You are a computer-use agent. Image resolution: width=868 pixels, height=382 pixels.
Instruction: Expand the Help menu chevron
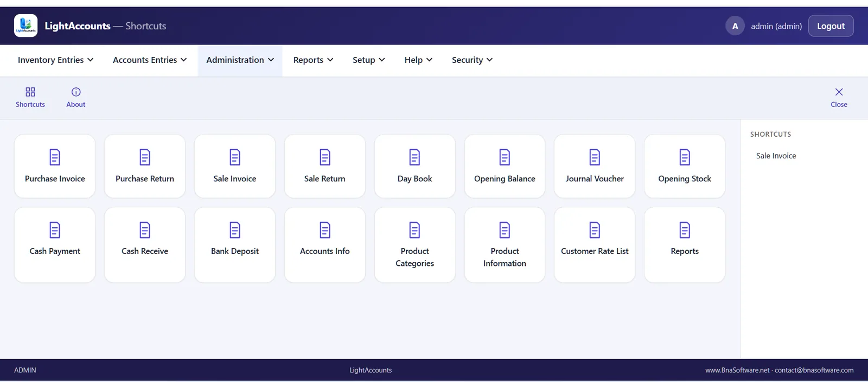[x=429, y=60]
